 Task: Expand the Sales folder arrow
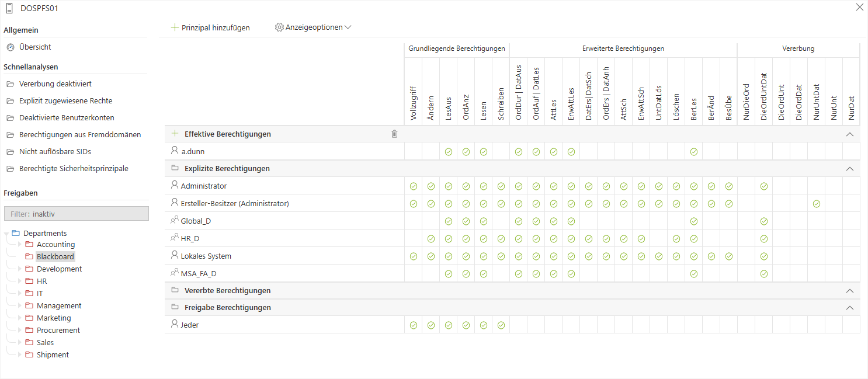point(20,343)
